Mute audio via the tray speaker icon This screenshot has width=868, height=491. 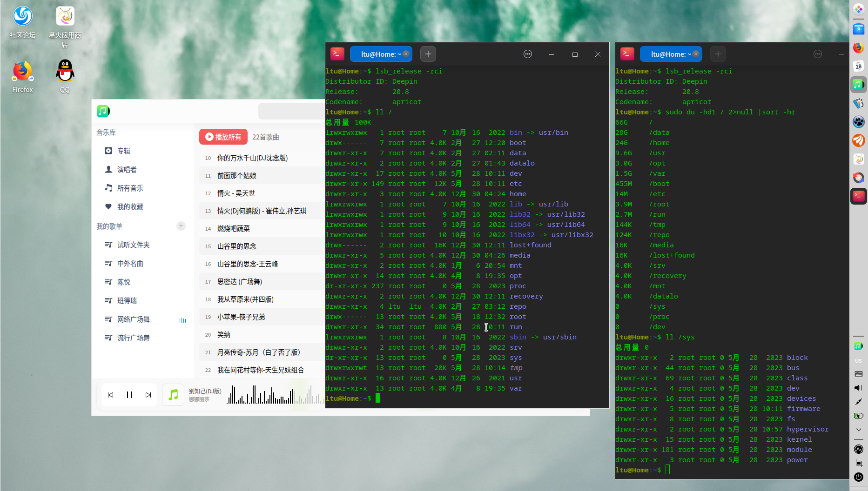click(859, 387)
